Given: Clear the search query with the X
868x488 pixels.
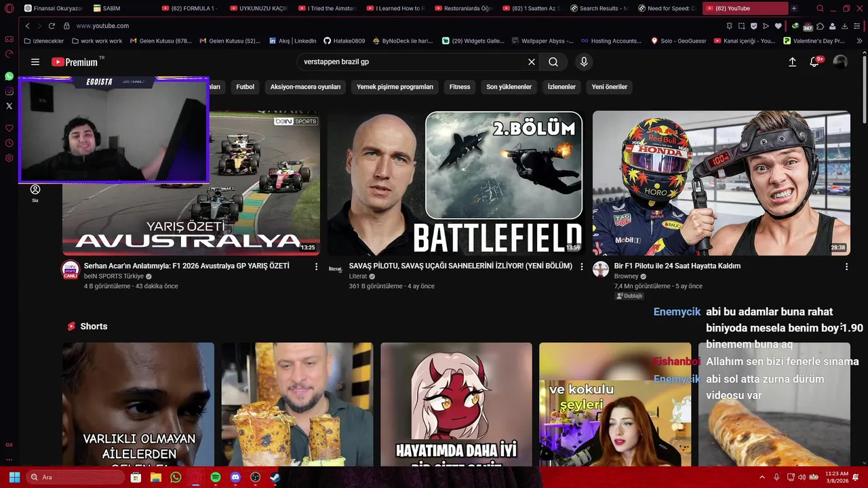Looking at the screenshot, I should (532, 62).
